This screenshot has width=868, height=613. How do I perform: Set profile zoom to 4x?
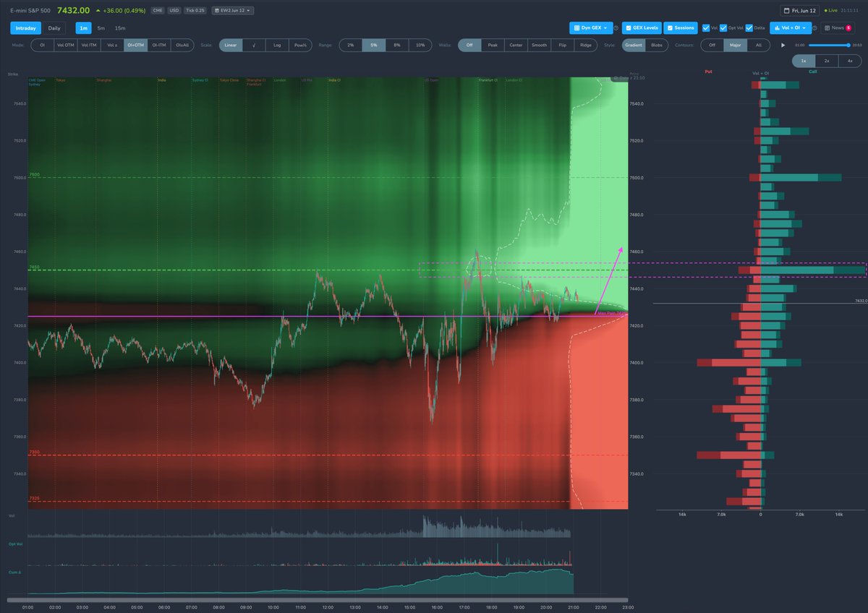[x=849, y=61]
